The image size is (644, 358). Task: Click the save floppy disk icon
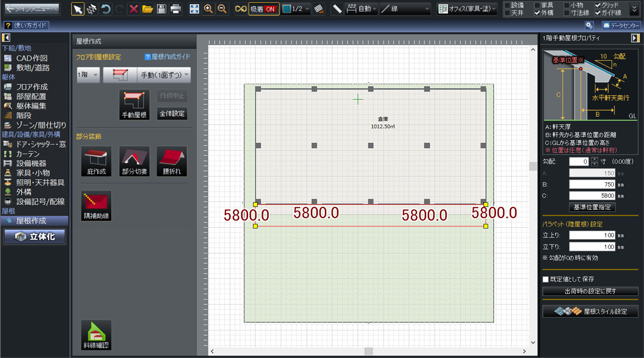[x=161, y=9]
